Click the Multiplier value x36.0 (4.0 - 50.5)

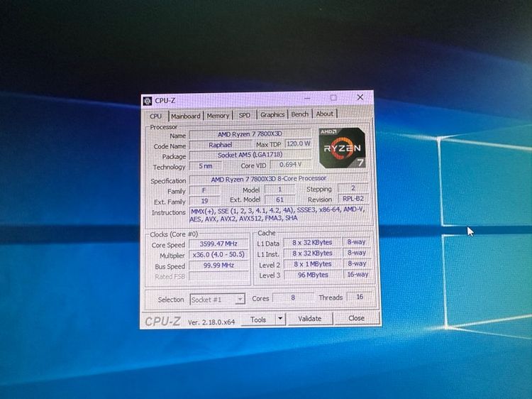click(x=218, y=254)
